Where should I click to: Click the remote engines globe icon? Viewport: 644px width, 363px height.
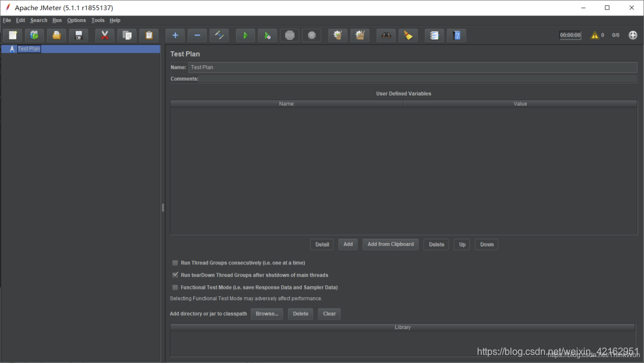click(x=633, y=35)
